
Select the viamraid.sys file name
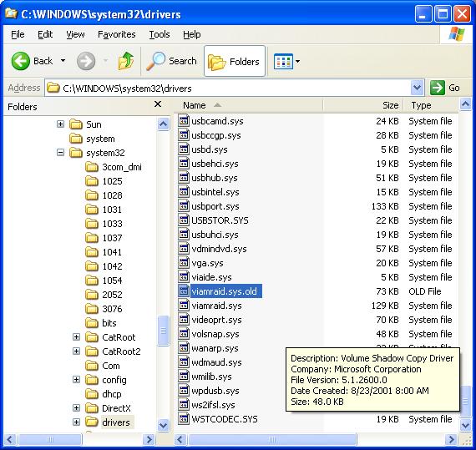click(x=216, y=306)
